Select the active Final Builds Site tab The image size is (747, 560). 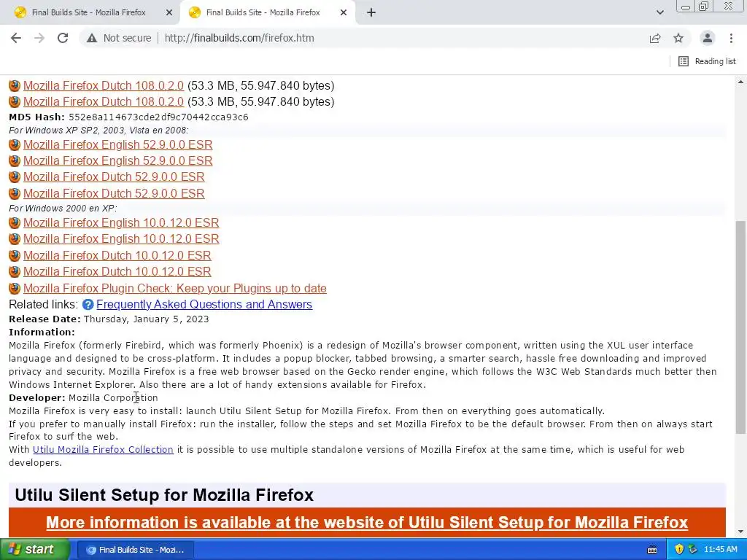pyautogui.click(x=263, y=12)
